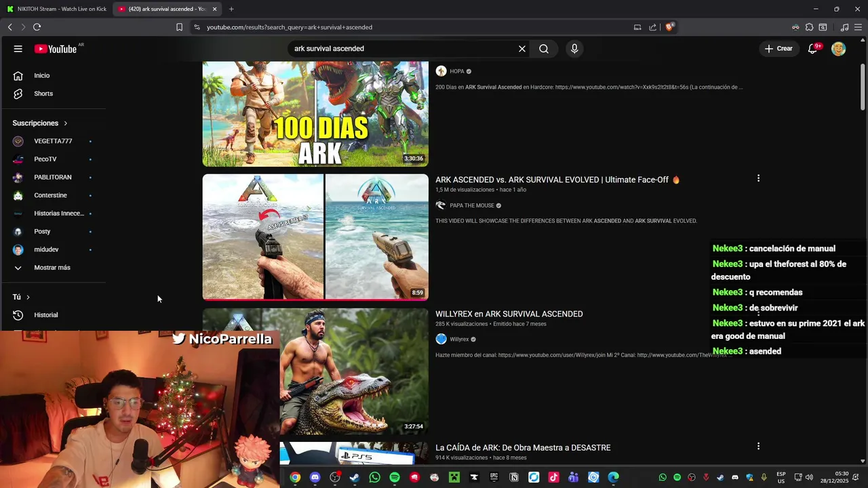Open WILLYREX en ARK SURVIVAL ASCENDED title
868x488 pixels.
tap(509, 314)
